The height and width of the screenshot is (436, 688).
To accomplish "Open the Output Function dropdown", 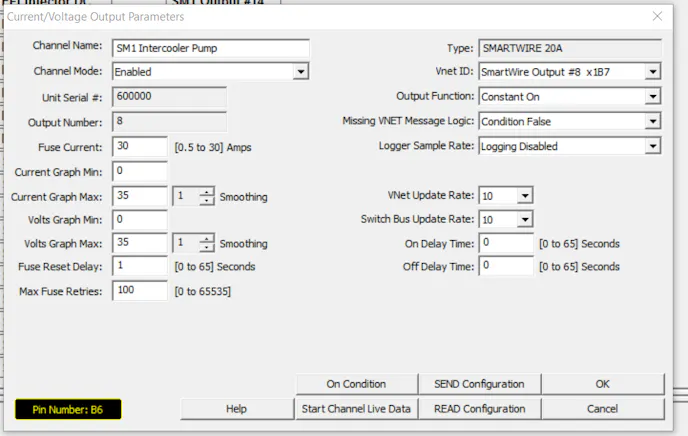I will (652, 97).
